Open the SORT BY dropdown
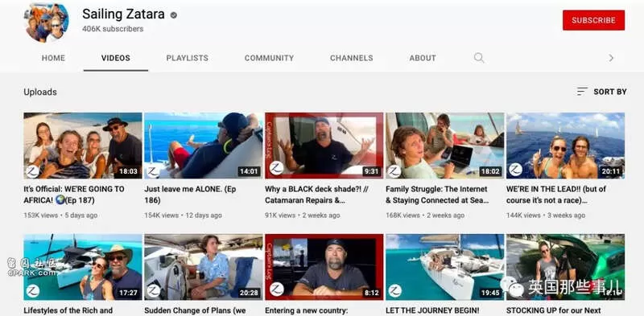This screenshot has height=316, width=644. (601, 92)
